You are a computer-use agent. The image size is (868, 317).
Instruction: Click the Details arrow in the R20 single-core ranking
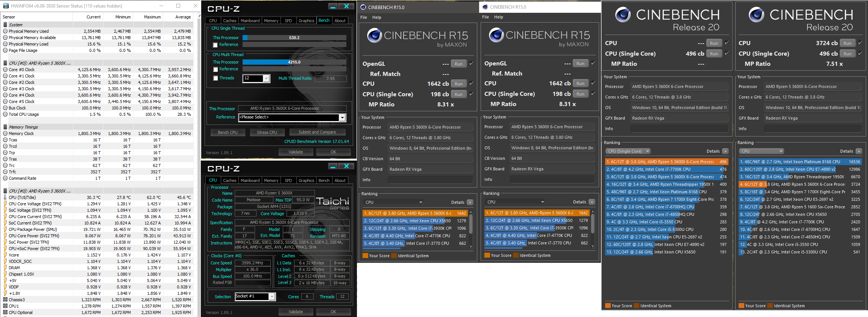tap(725, 151)
